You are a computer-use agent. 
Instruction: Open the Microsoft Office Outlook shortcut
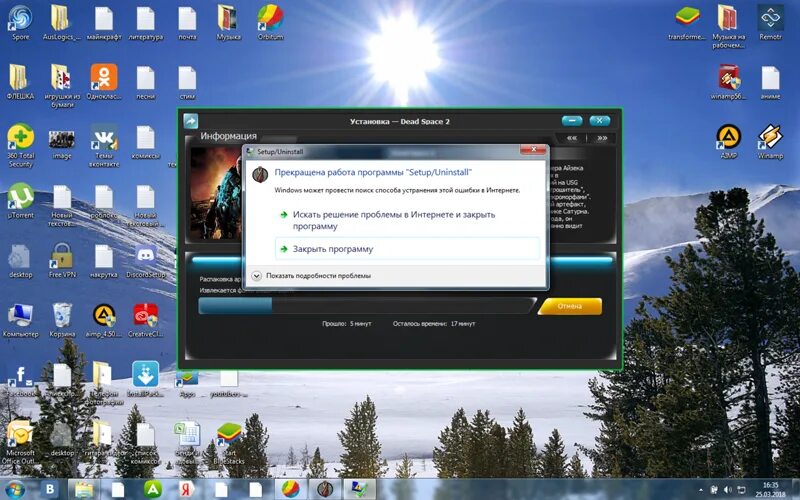coord(18,442)
